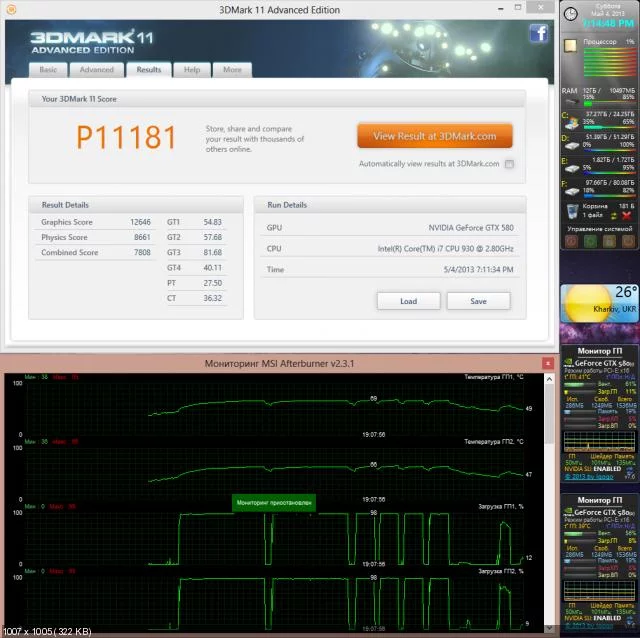
Task: Click the Graphics Score value 12646
Action: point(140,222)
